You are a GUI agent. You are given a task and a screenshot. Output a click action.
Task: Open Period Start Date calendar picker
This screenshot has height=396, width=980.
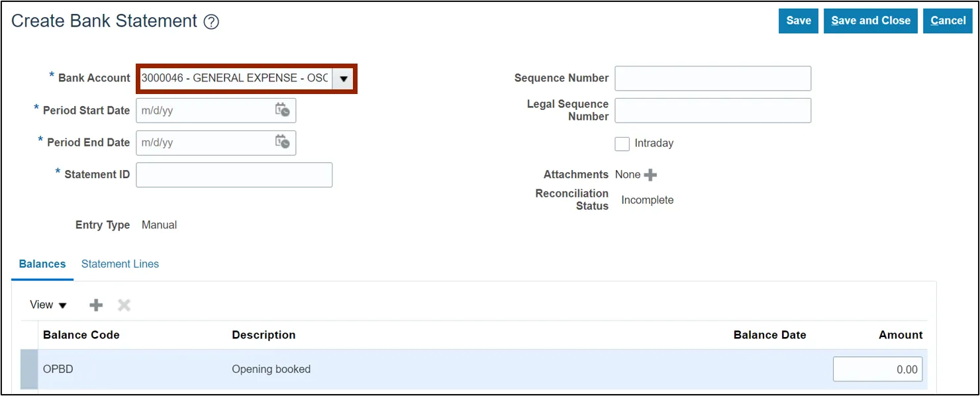(x=283, y=110)
